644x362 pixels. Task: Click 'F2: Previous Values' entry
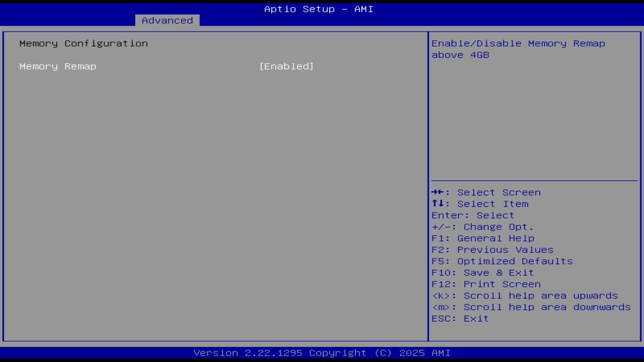click(492, 249)
